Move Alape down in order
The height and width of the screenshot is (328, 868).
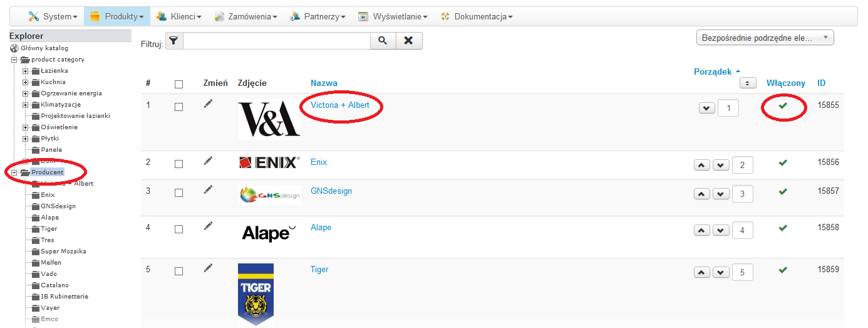pyautogui.click(x=721, y=230)
